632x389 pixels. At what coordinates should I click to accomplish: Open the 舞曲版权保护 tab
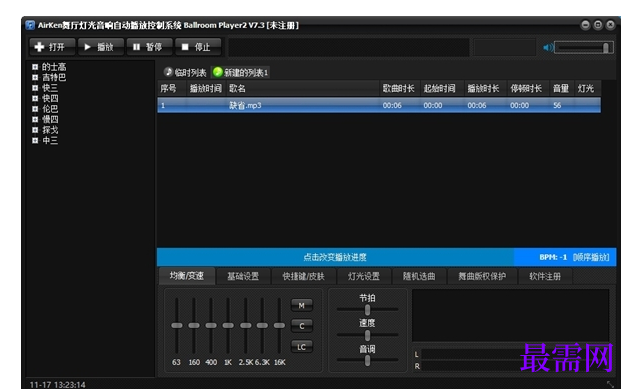pos(482,277)
